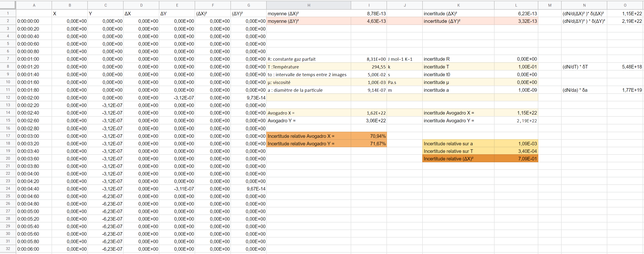The width and height of the screenshot is (644, 254).
Task: Click row 32 header
Action: pyautogui.click(x=8, y=249)
